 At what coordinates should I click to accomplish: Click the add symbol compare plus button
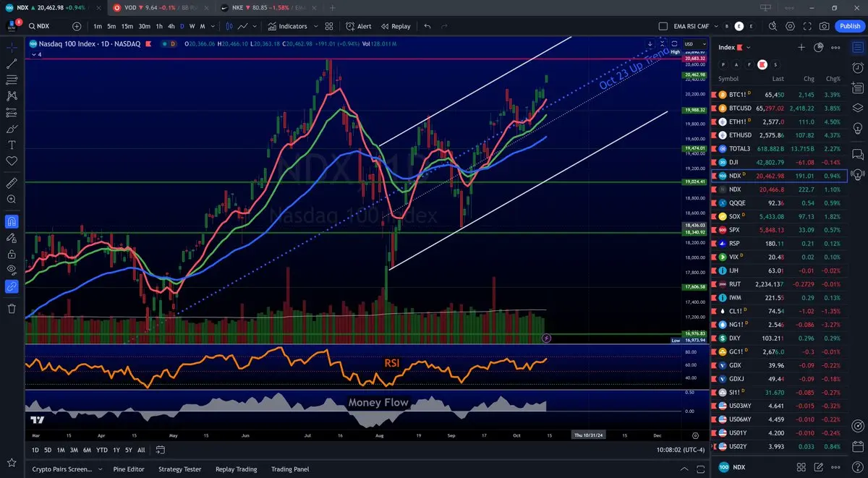click(x=77, y=26)
